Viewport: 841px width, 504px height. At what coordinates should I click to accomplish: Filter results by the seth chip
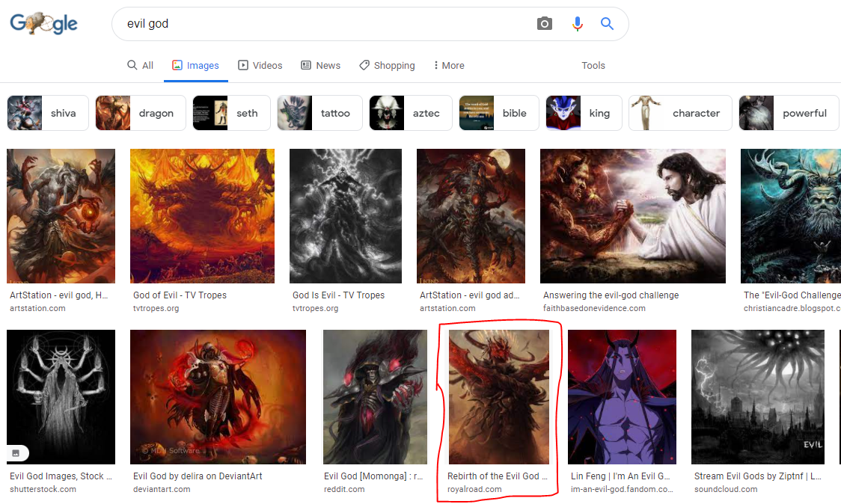click(x=231, y=113)
